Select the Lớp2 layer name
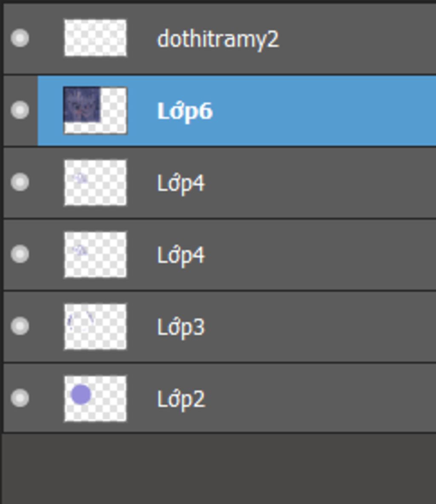The image size is (436, 504). click(181, 399)
